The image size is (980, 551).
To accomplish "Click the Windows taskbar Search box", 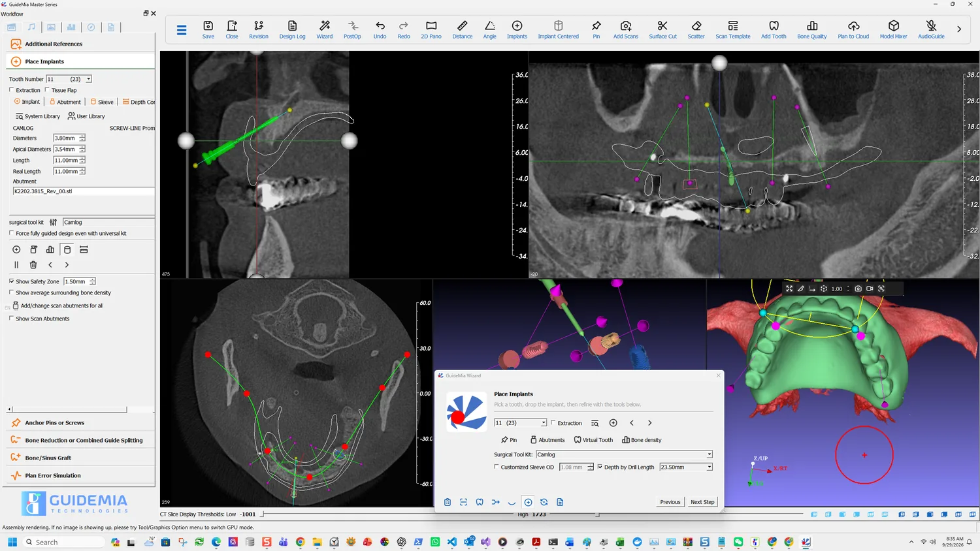I will [63, 542].
